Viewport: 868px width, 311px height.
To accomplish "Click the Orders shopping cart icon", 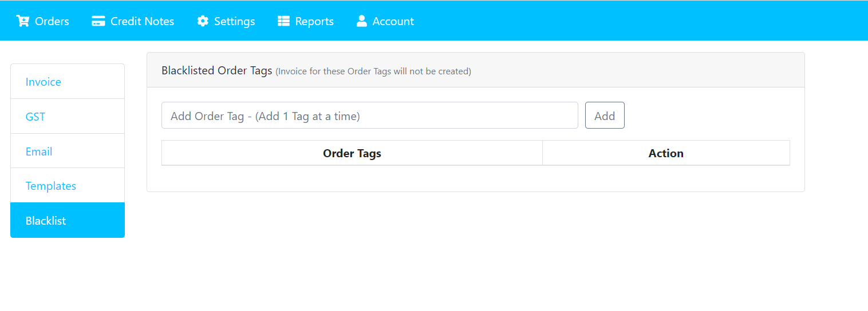I will (x=23, y=21).
